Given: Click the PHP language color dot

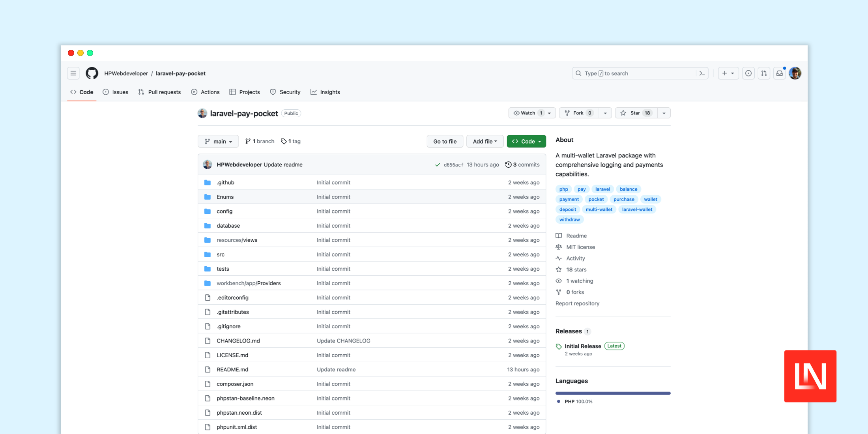Looking at the screenshot, I should (558, 402).
